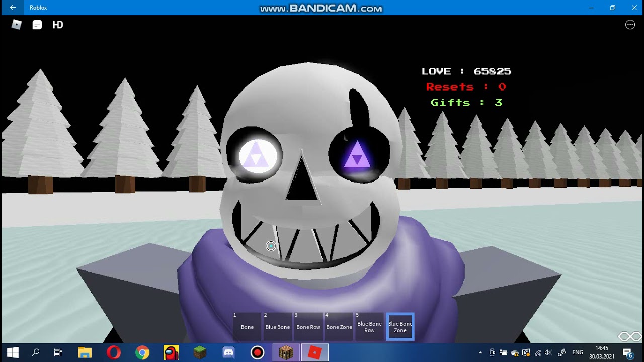Open Wi-Fi network tray icon

coord(538,353)
